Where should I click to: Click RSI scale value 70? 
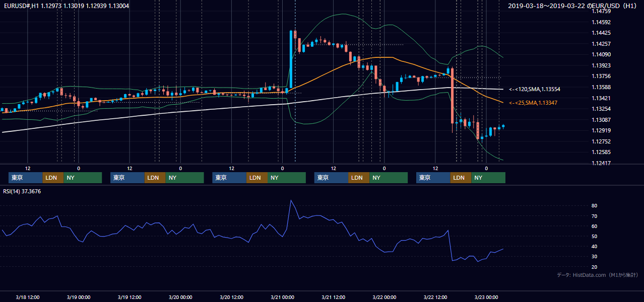pos(595,216)
